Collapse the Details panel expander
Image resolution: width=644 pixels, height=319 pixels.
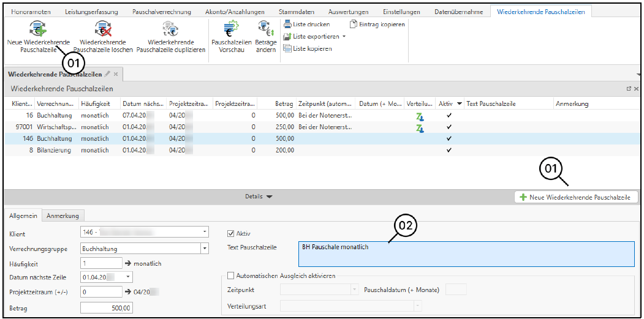[x=259, y=197]
